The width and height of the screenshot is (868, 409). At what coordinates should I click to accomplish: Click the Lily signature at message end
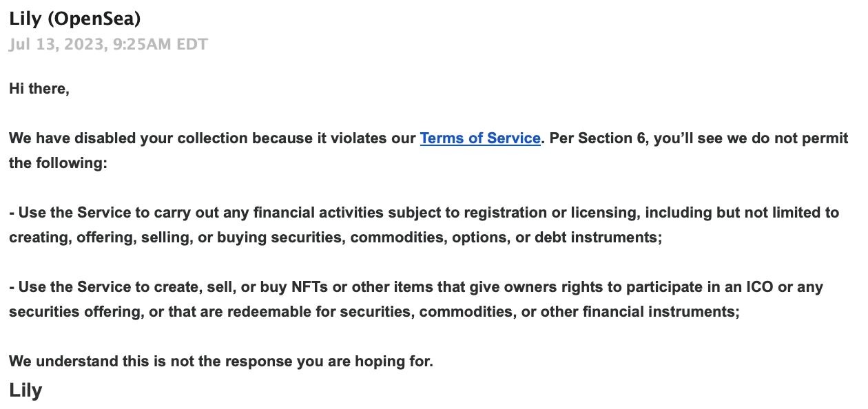click(x=25, y=390)
